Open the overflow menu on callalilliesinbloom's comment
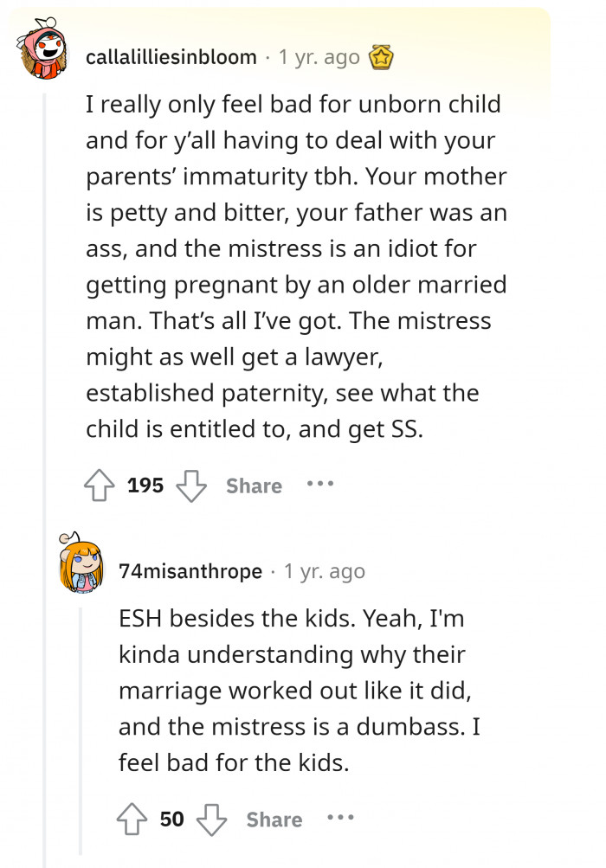Screen dimensions: 606x868 tap(320, 485)
